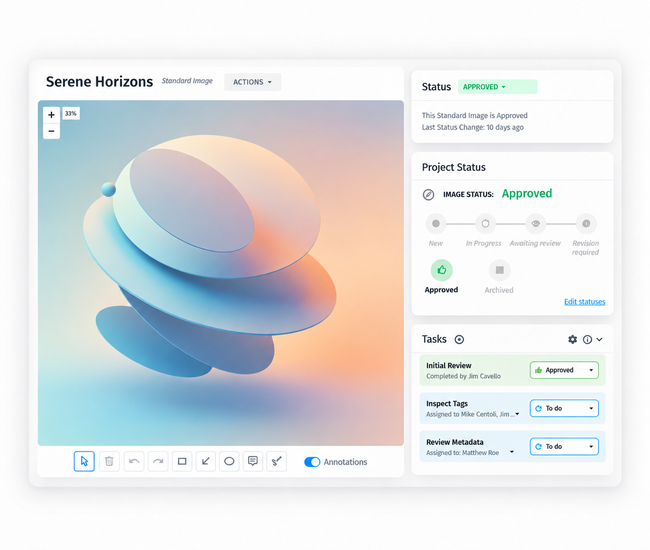650x550 pixels.
Task: Collapse the Tasks panel chevron
Action: point(599,339)
